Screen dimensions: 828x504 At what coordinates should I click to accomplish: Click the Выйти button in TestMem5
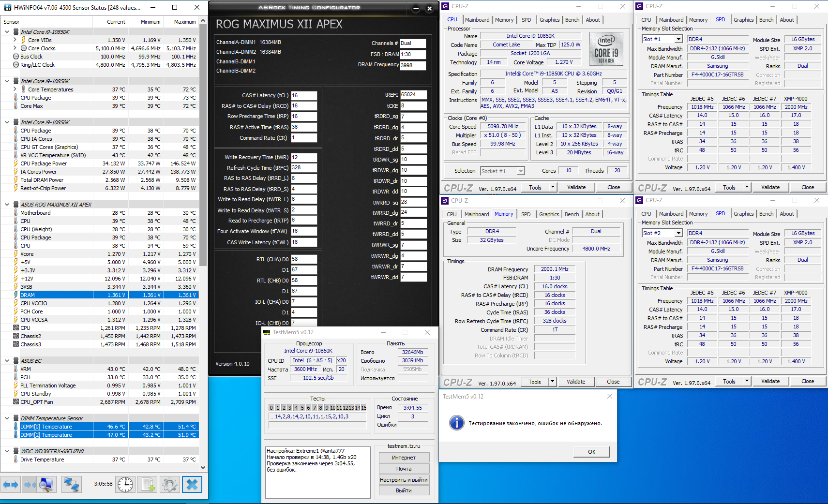(404, 490)
